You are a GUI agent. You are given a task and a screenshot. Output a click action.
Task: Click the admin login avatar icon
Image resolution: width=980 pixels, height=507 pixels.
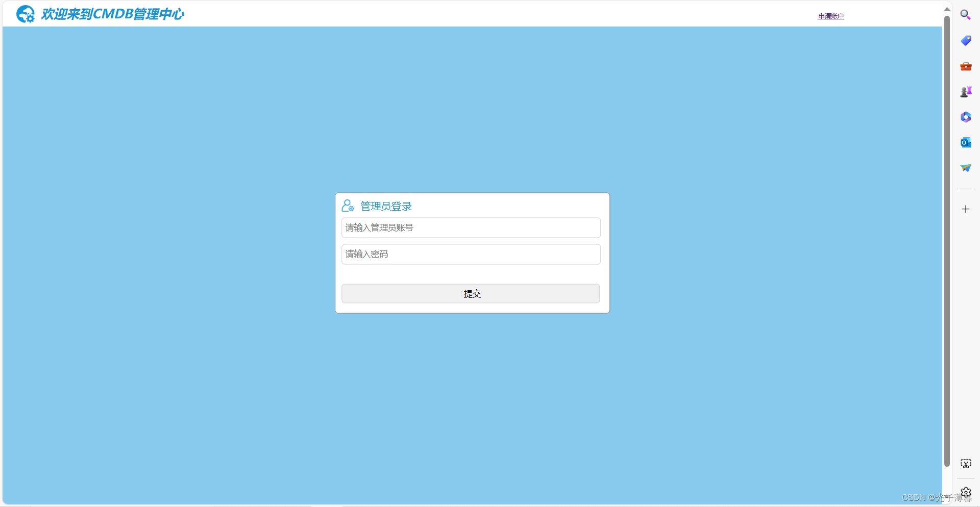coord(348,205)
